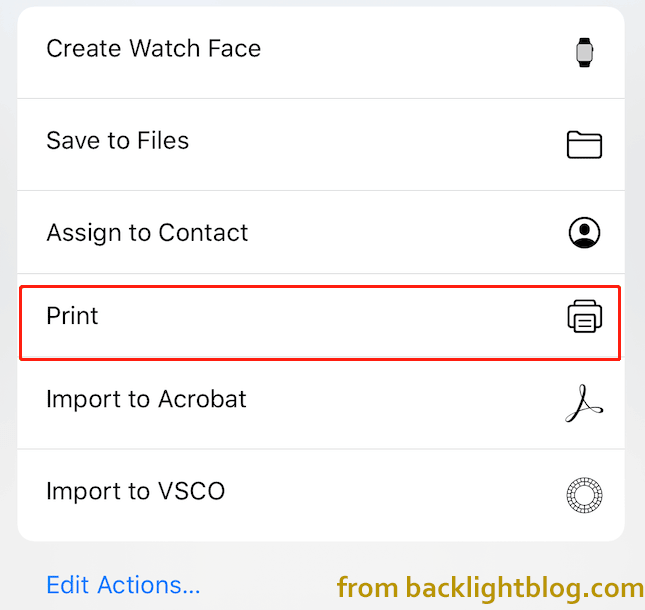Click the word 'Acrobat' in the list
Image resolution: width=645 pixels, height=610 pixels.
tap(202, 399)
